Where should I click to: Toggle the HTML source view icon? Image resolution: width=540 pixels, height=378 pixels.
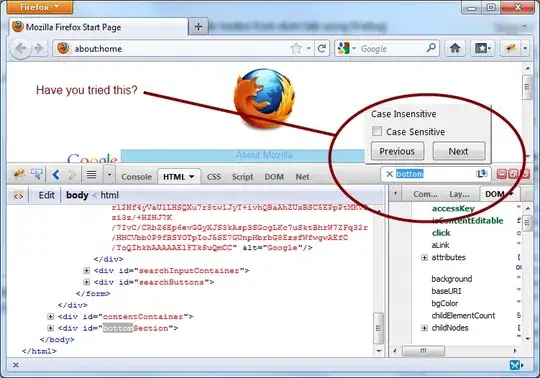[x=18, y=196]
